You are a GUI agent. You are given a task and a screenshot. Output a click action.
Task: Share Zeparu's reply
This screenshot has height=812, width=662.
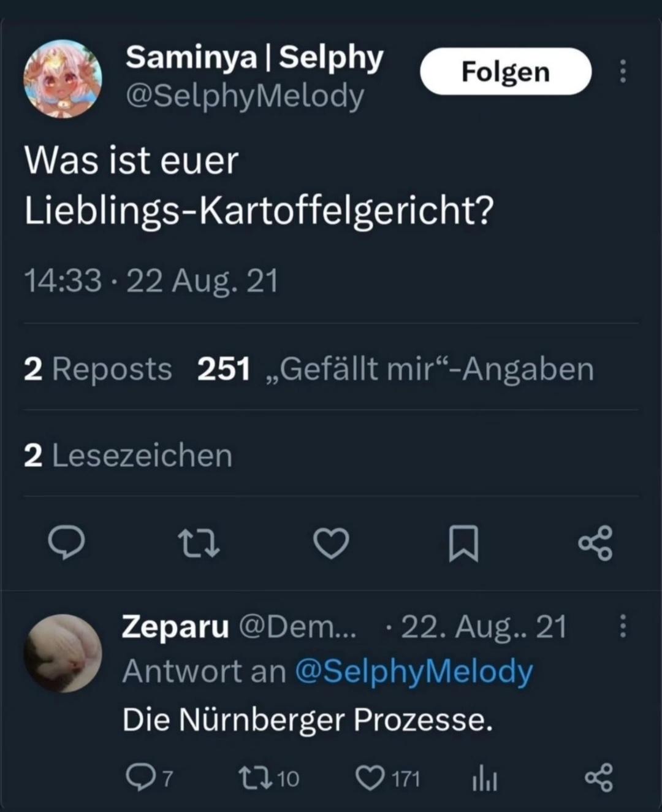click(x=598, y=778)
